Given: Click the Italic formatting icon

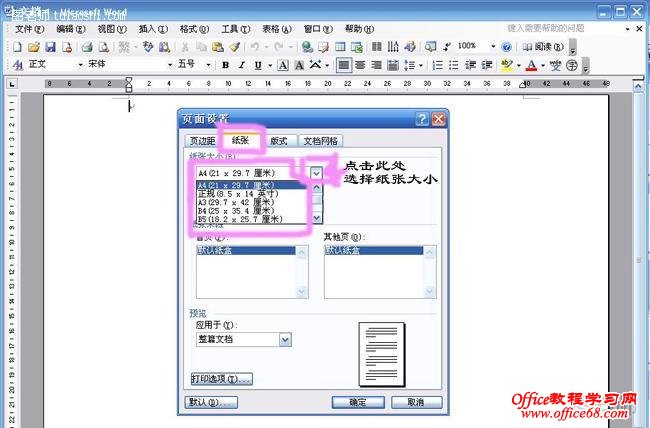Looking at the screenshot, I should click(242, 65).
